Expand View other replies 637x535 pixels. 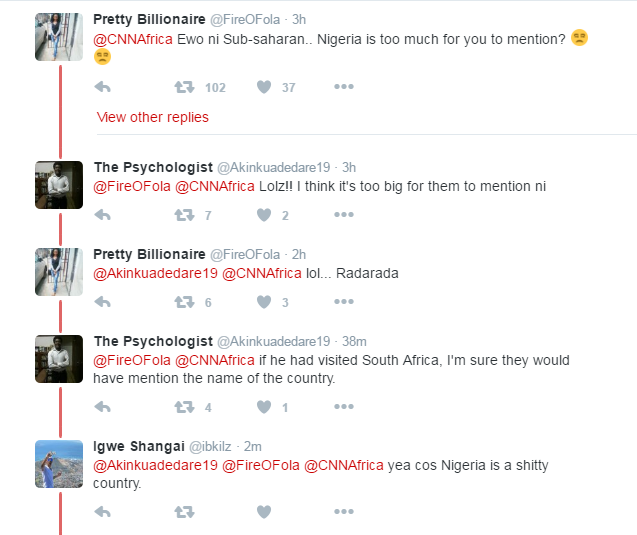153,117
